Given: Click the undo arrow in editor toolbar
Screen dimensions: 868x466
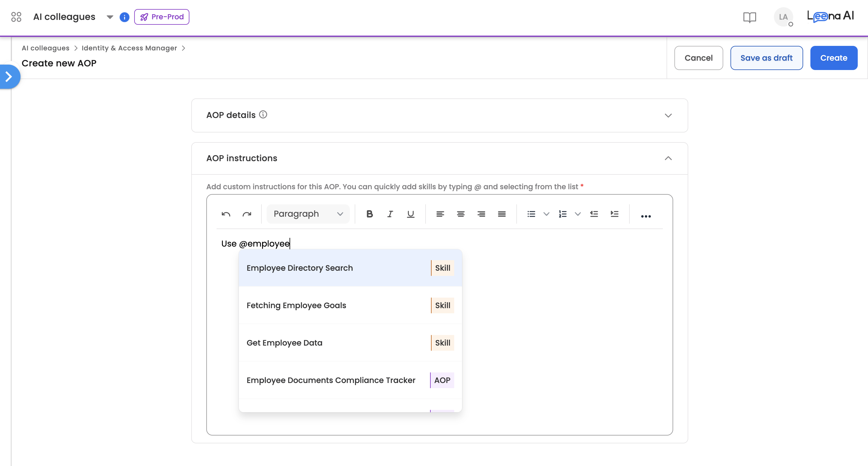Looking at the screenshot, I should [x=226, y=214].
